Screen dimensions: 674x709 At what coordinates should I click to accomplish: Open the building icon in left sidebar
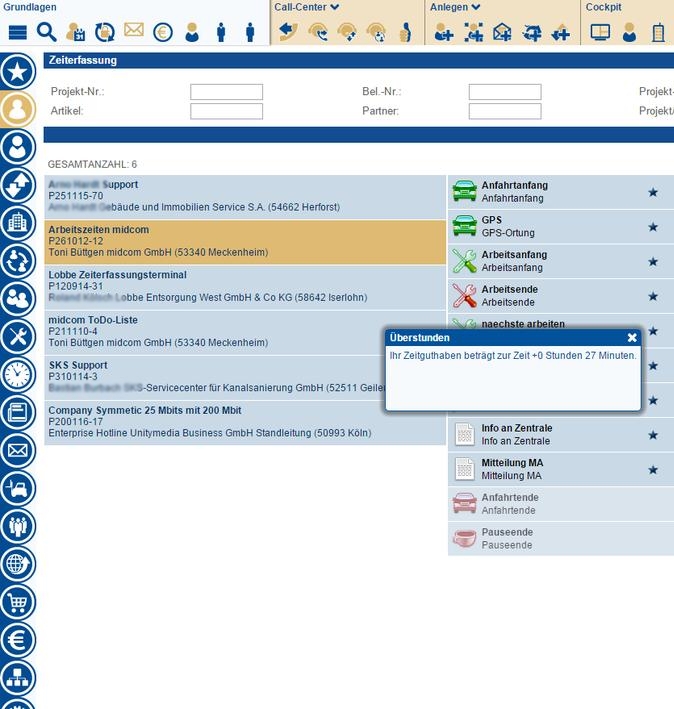tap(18, 223)
